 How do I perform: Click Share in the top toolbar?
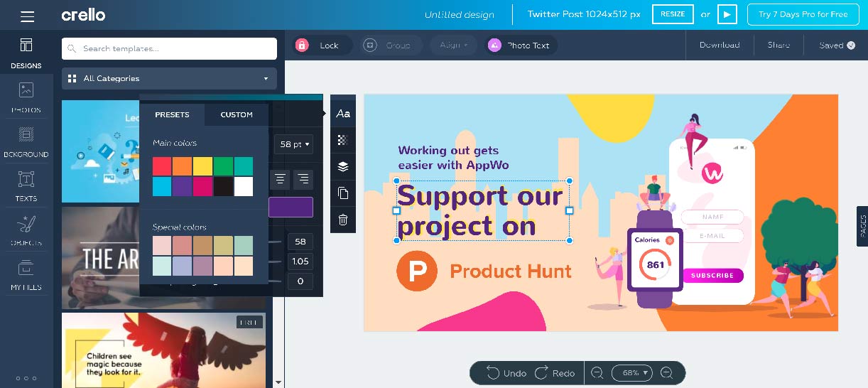click(x=779, y=45)
